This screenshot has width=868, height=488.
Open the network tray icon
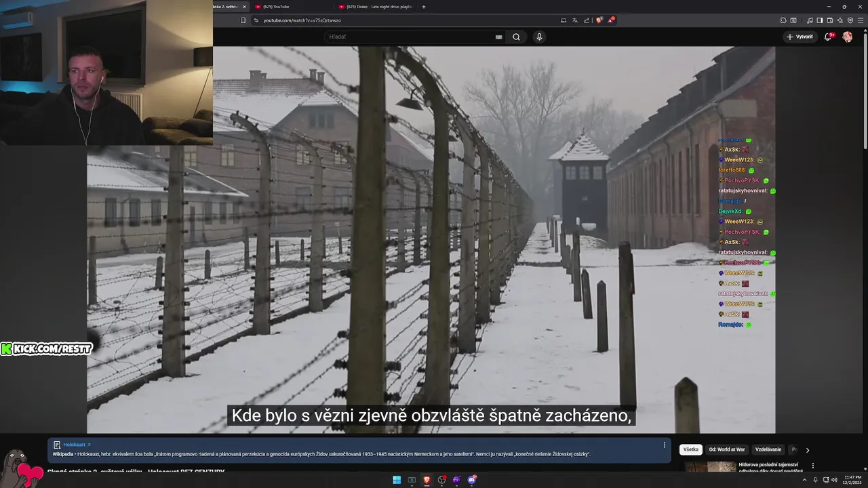825,480
